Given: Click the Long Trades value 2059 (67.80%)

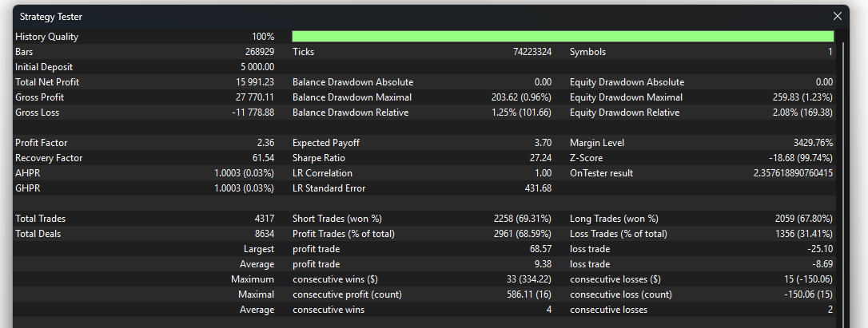Looking at the screenshot, I should pos(804,219).
